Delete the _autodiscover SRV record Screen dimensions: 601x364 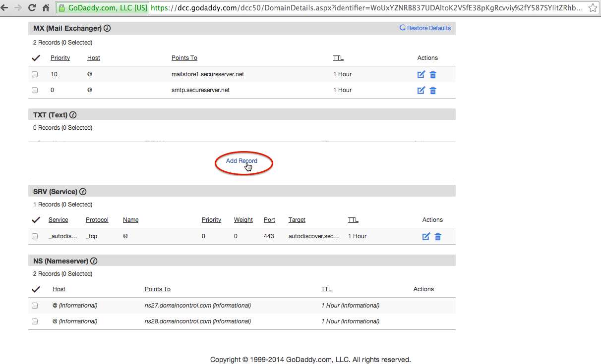[x=438, y=237]
